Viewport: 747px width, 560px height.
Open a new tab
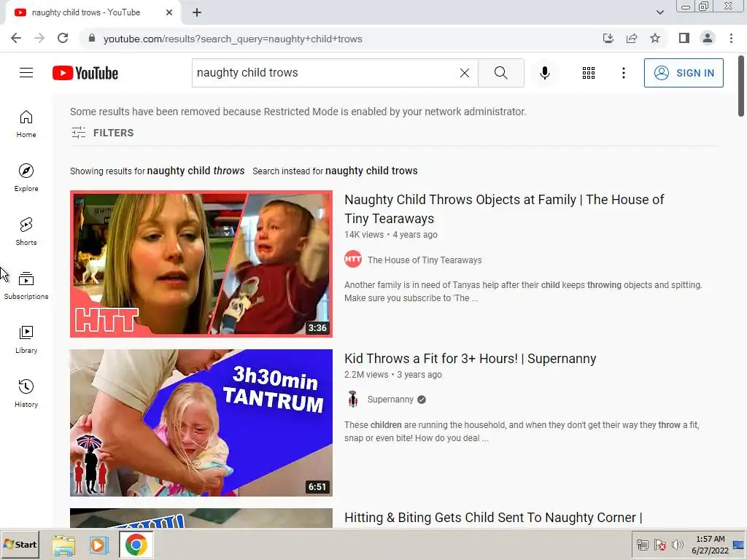point(197,12)
